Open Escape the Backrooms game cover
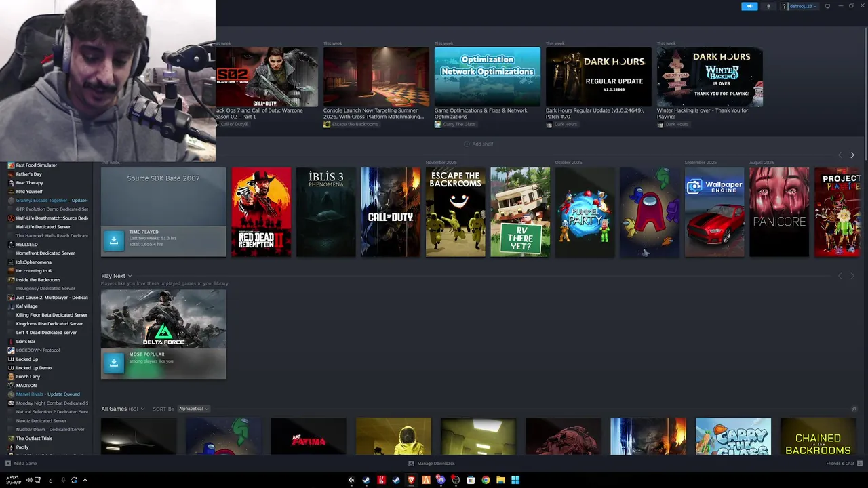 pyautogui.click(x=455, y=212)
